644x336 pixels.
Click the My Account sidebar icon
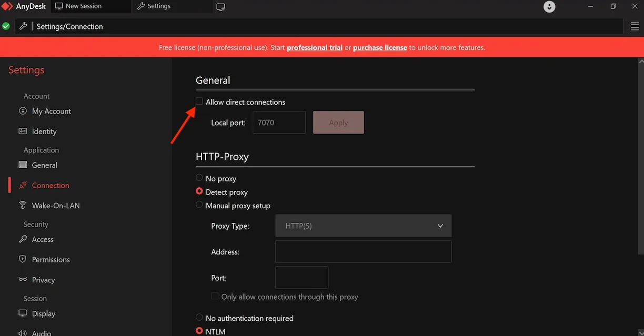point(23,111)
